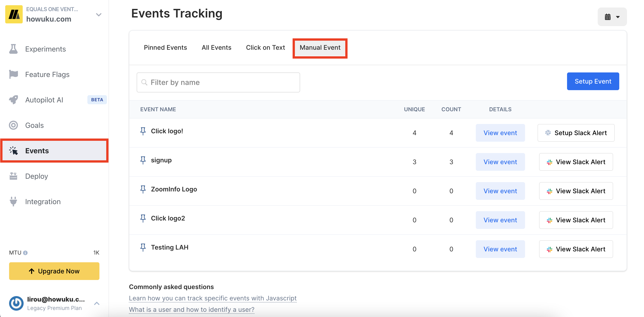Unpin the Click logo! event
The image size is (644, 317).
click(143, 131)
